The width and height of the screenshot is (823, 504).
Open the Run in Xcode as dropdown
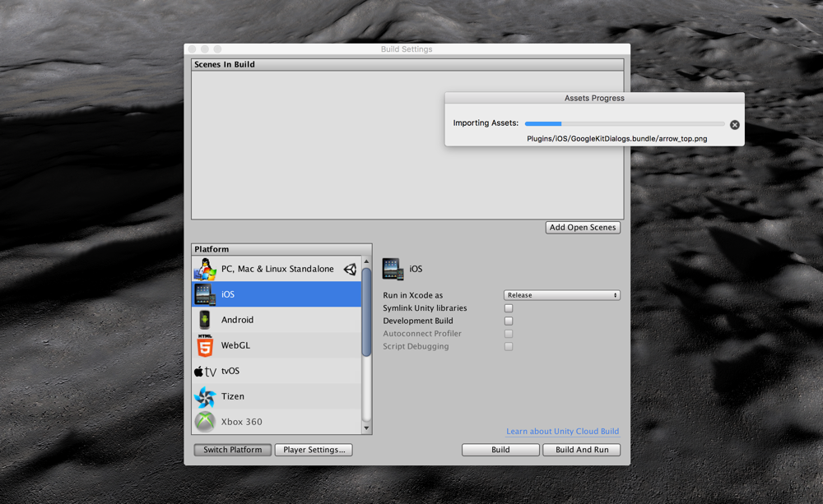click(x=561, y=295)
